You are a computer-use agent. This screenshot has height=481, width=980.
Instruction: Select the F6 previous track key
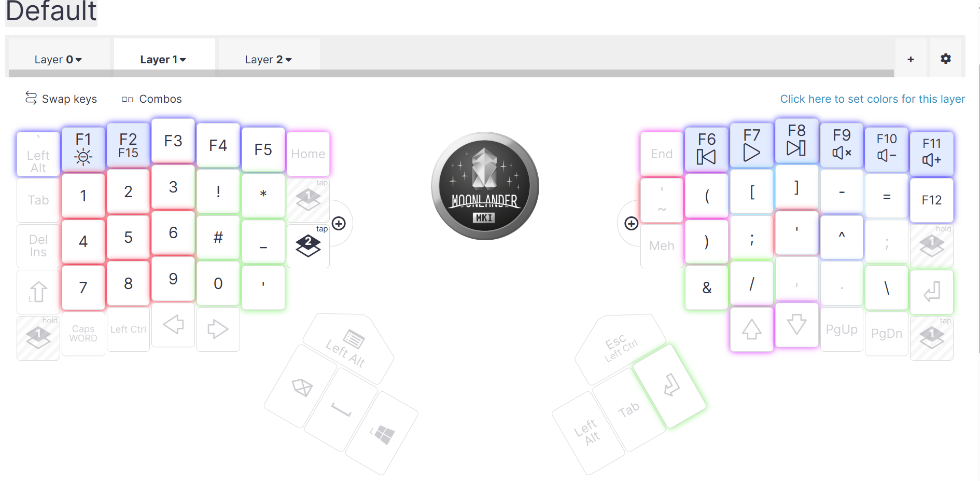click(x=706, y=149)
